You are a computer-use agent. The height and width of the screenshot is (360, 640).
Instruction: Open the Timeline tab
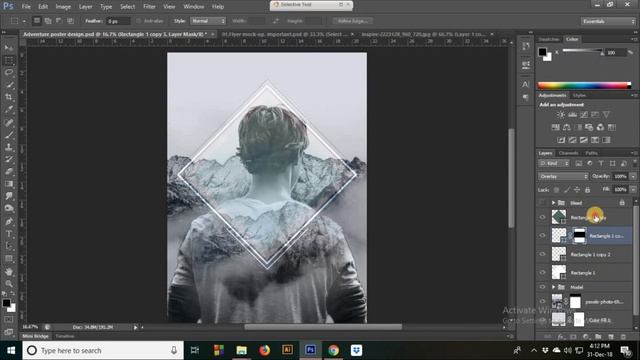click(x=65, y=336)
